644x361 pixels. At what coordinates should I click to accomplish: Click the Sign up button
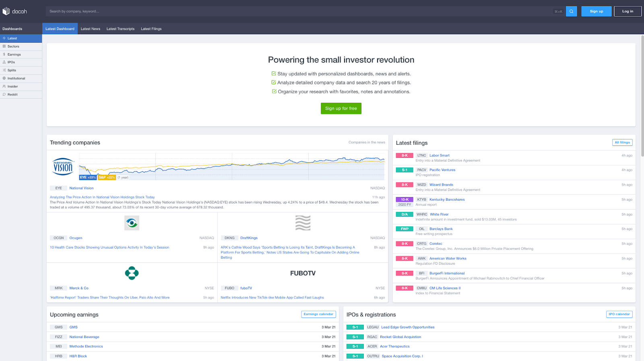pyautogui.click(x=597, y=11)
